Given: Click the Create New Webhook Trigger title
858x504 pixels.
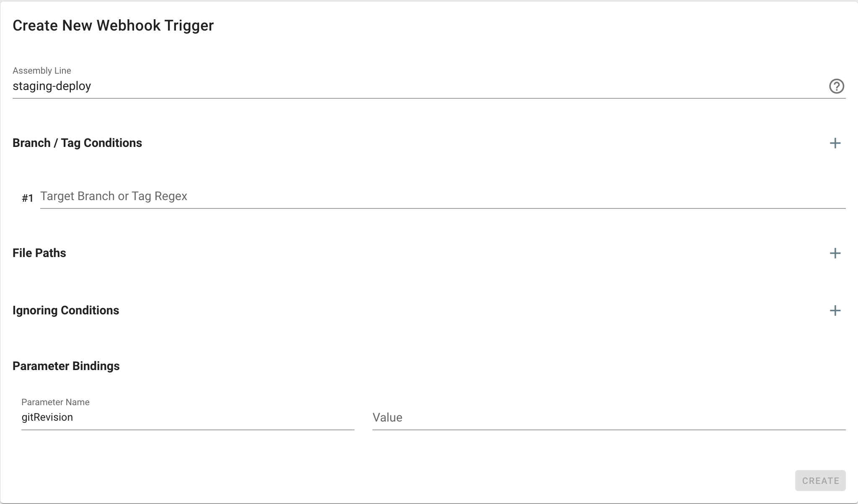Looking at the screenshot, I should click(x=113, y=26).
